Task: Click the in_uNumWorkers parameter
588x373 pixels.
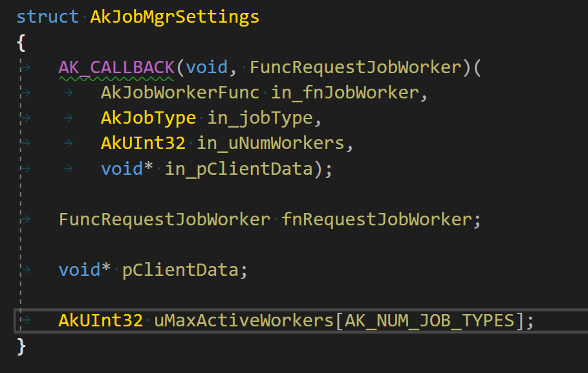Action: coord(270,142)
